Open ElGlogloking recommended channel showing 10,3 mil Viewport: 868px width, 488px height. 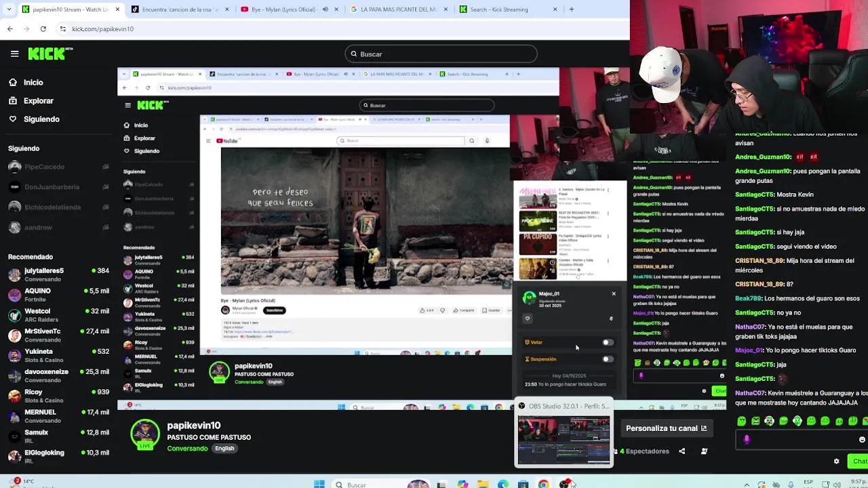pos(58,456)
